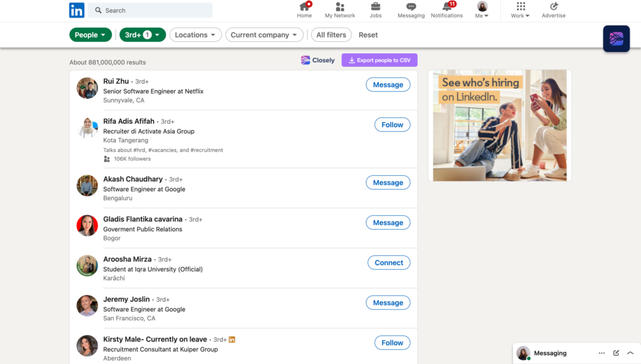Click Export people to CSV button
The width and height of the screenshot is (641, 364).
tap(379, 61)
